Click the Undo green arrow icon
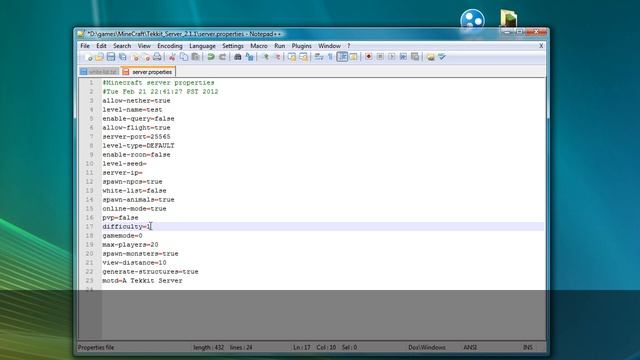The width and height of the screenshot is (640, 360). [x=211, y=57]
